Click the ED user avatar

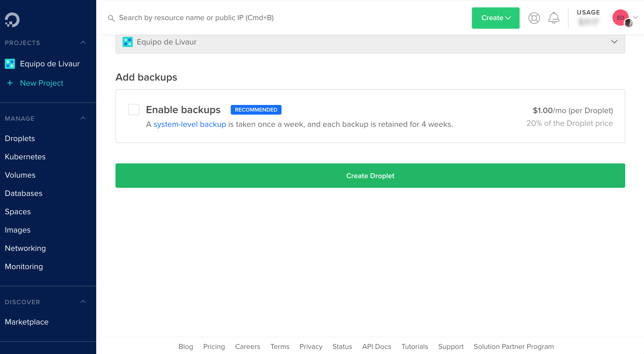(621, 18)
